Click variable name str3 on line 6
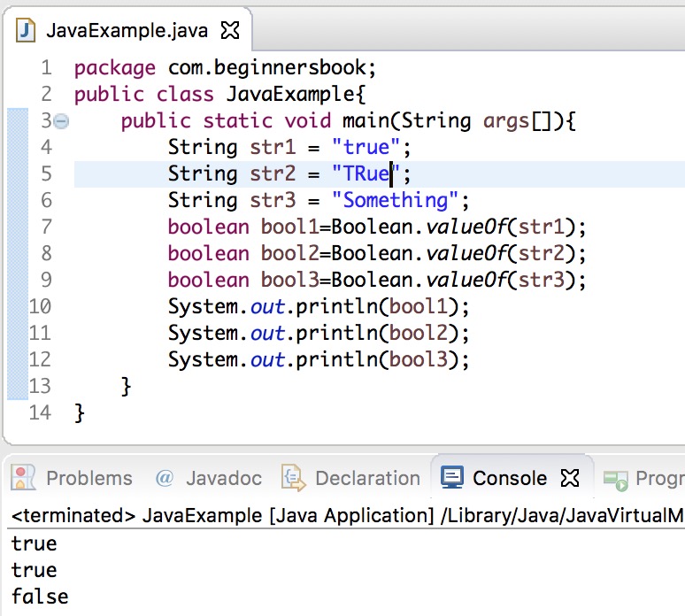 tap(273, 201)
